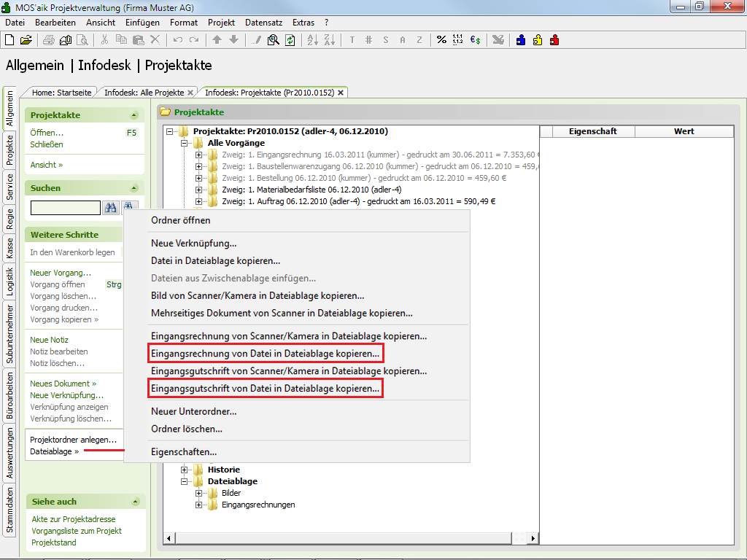This screenshot has height=560, width=747.
Task: Open the Bearbeiten menu
Action: click(55, 23)
